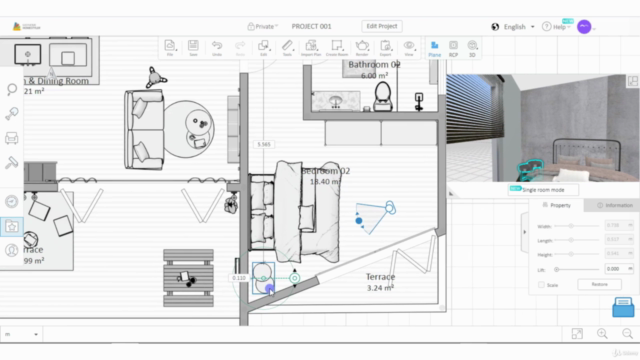640x360 pixels.
Task: Undo the last action
Action: [x=217, y=48]
